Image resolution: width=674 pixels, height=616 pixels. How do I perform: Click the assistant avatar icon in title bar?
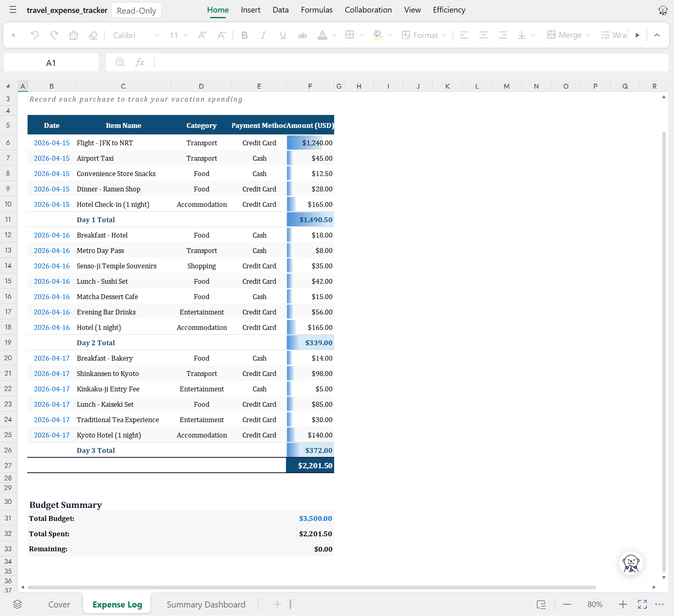pos(663,11)
